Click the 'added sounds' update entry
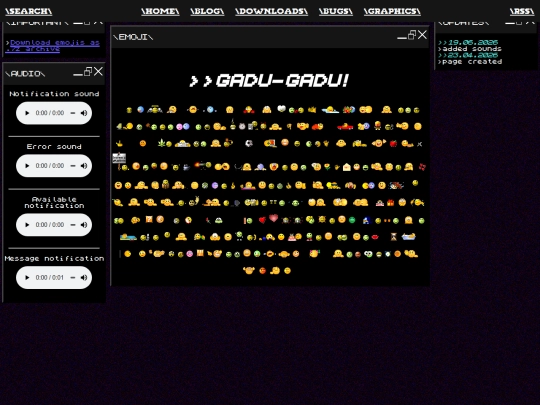 pyautogui.click(x=471, y=49)
